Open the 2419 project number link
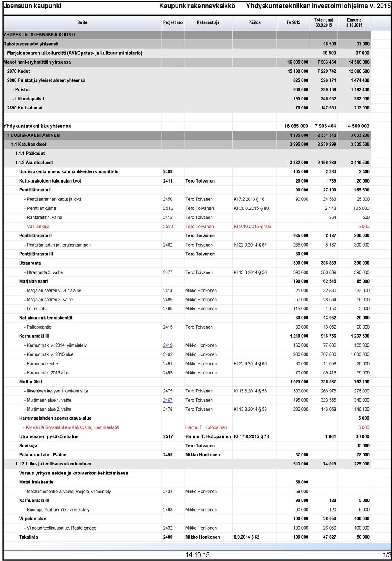This screenshot has height=561, width=392. [x=168, y=345]
